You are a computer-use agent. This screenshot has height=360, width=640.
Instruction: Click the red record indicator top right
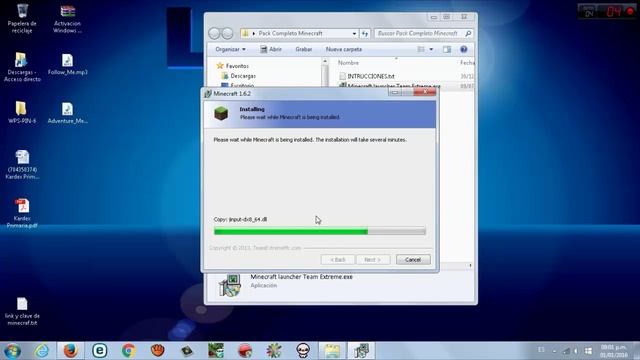[x=630, y=11]
